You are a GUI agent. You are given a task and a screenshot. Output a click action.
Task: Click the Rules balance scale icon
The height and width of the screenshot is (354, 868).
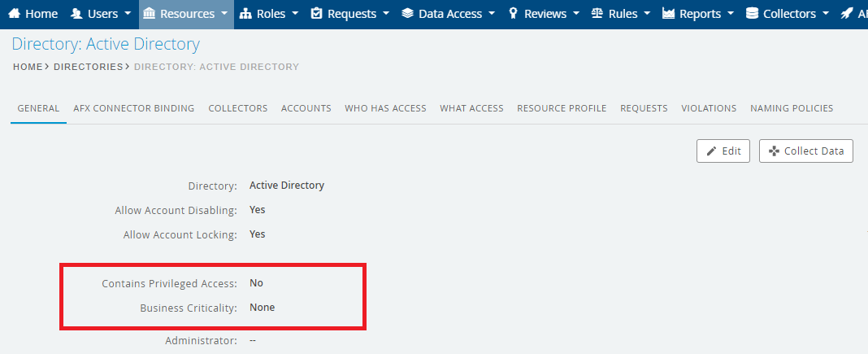(x=597, y=14)
